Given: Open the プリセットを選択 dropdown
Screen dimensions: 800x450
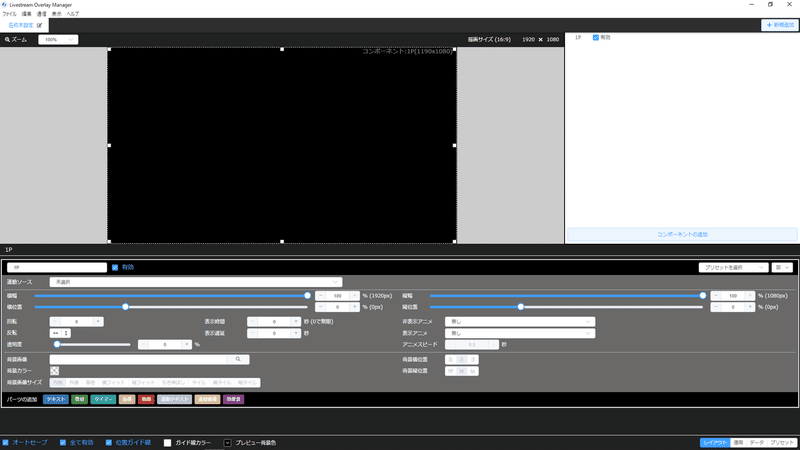Looking at the screenshot, I should coord(733,267).
